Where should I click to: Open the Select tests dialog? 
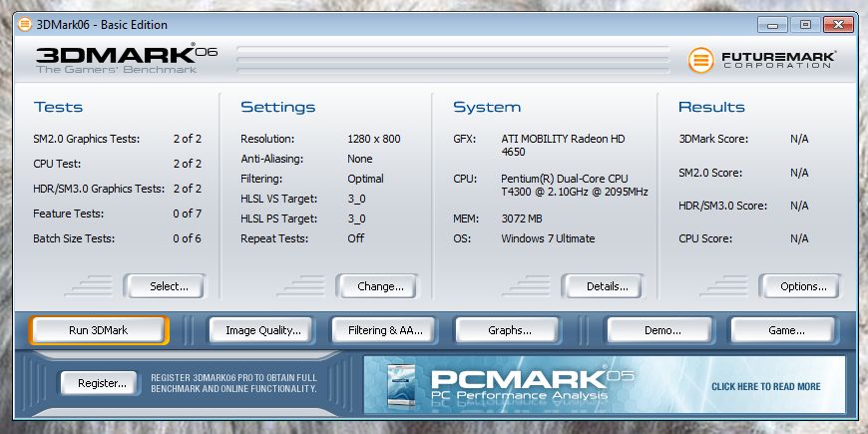(x=164, y=286)
